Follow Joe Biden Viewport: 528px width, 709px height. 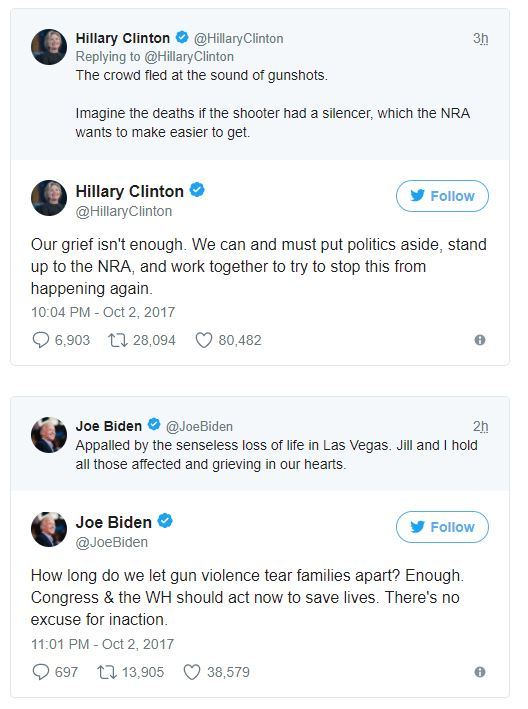click(442, 527)
